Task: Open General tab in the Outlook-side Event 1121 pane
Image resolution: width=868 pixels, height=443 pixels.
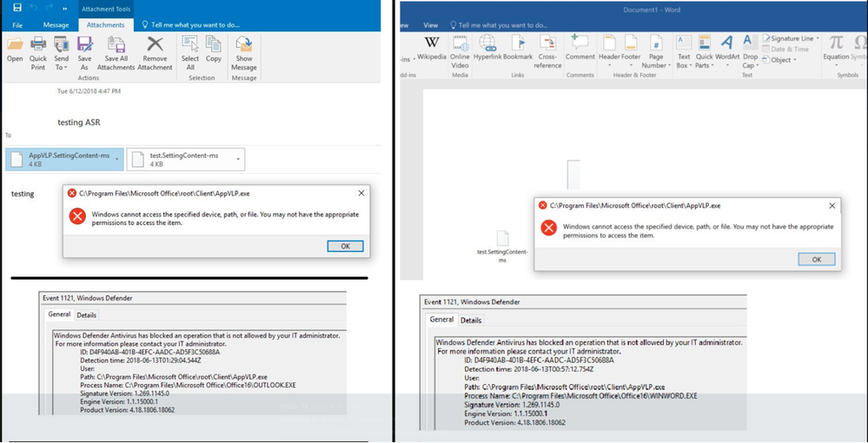Action: pos(59,314)
